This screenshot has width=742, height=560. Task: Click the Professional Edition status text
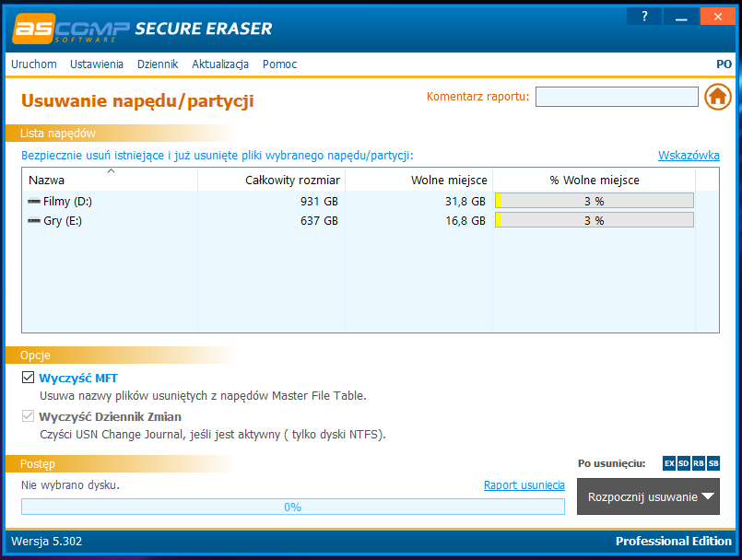pyautogui.click(x=674, y=541)
